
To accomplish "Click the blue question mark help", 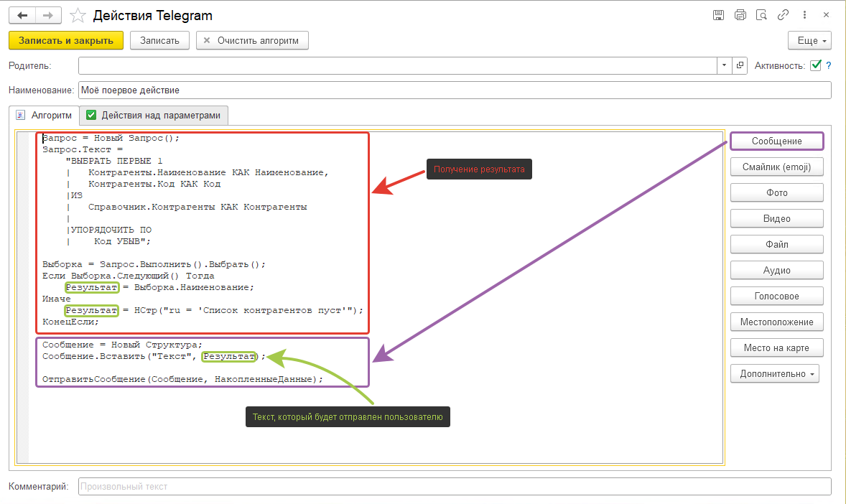I will point(828,65).
